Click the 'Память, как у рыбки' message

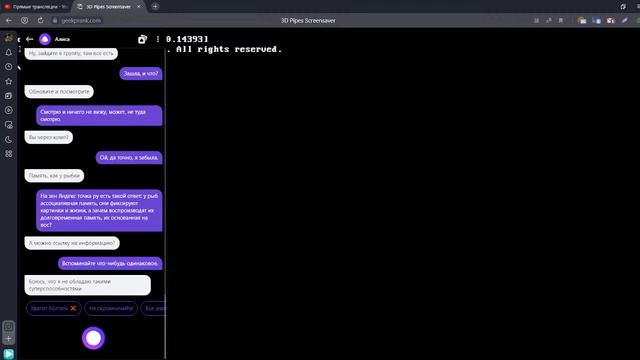tap(54, 176)
